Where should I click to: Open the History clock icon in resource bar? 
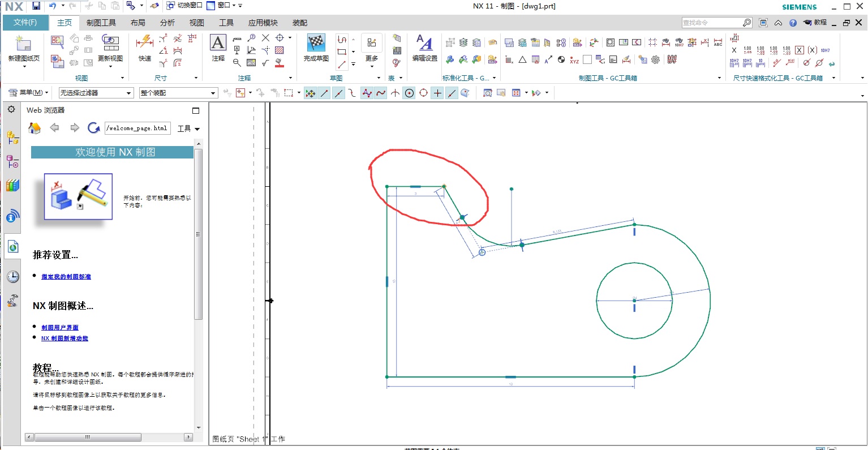[x=12, y=277]
